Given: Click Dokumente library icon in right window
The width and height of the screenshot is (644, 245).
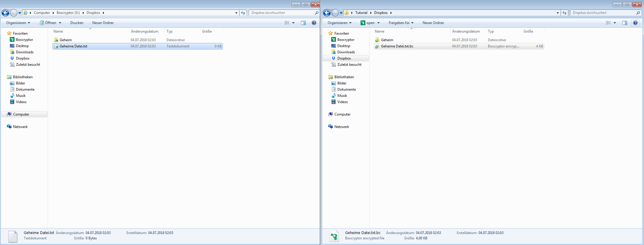Looking at the screenshot, I should pos(334,89).
